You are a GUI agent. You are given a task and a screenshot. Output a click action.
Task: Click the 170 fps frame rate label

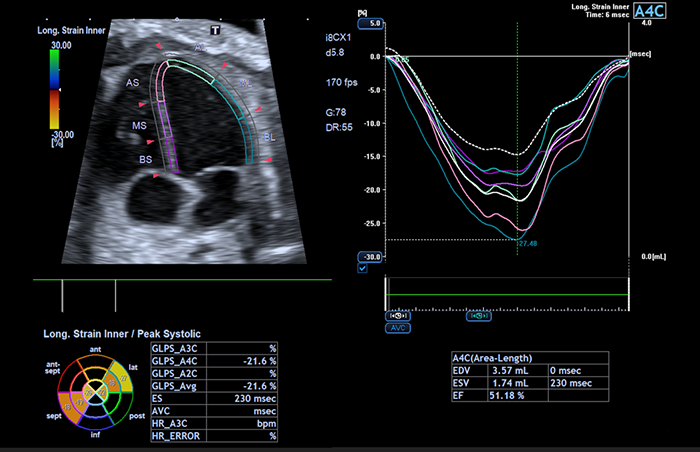click(x=342, y=82)
